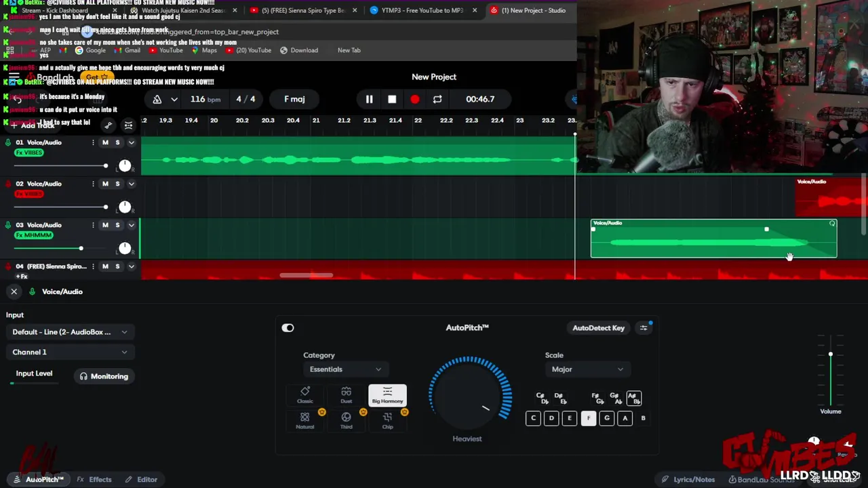Toggle the F note key
This screenshot has height=488, width=868.
(588, 418)
